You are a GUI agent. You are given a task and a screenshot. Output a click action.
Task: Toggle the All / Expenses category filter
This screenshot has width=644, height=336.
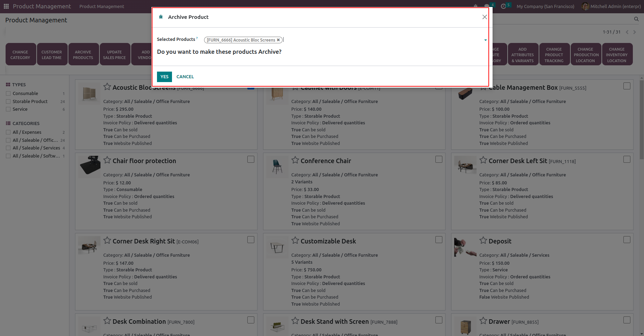pyautogui.click(x=8, y=132)
